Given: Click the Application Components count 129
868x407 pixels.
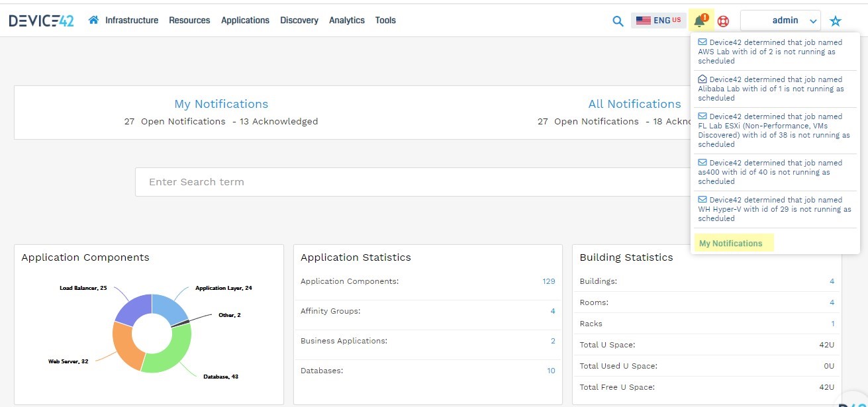Looking at the screenshot, I should point(548,281).
